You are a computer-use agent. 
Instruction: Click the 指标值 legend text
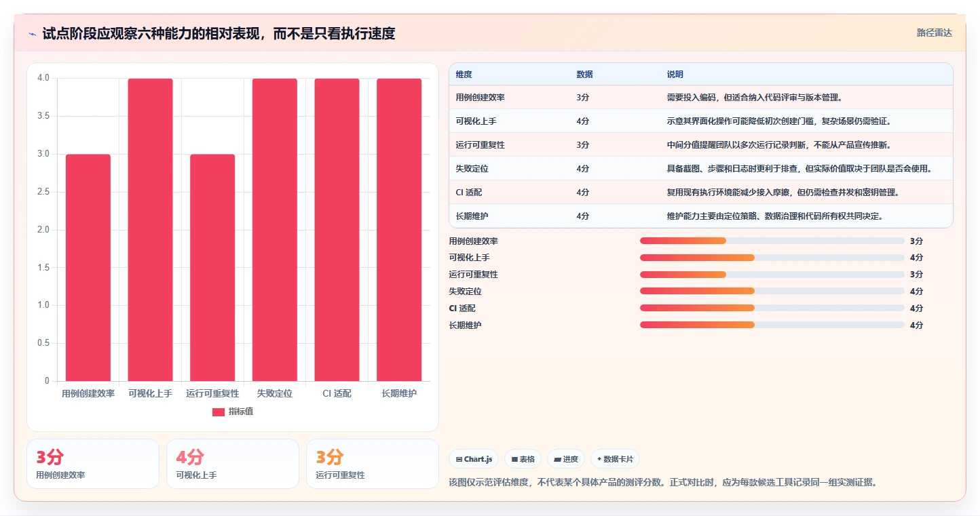tap(241, 412)
